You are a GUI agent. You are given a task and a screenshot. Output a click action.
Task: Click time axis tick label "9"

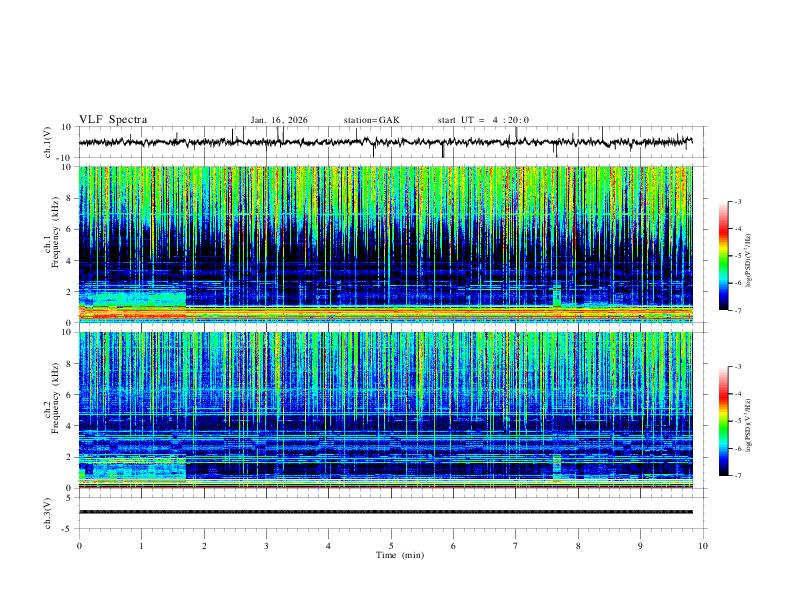coord(640,546)
